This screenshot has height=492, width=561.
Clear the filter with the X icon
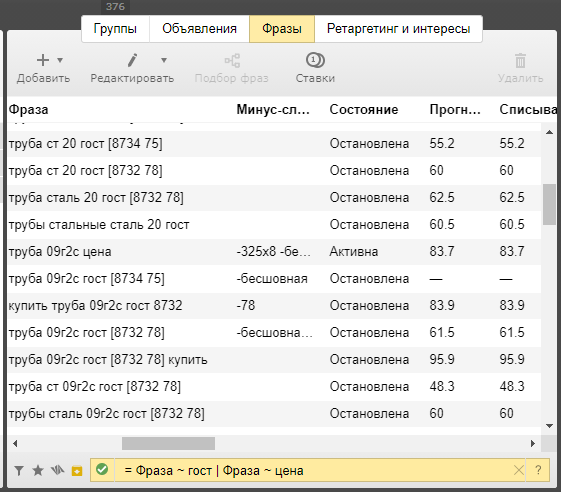(518, 470)
